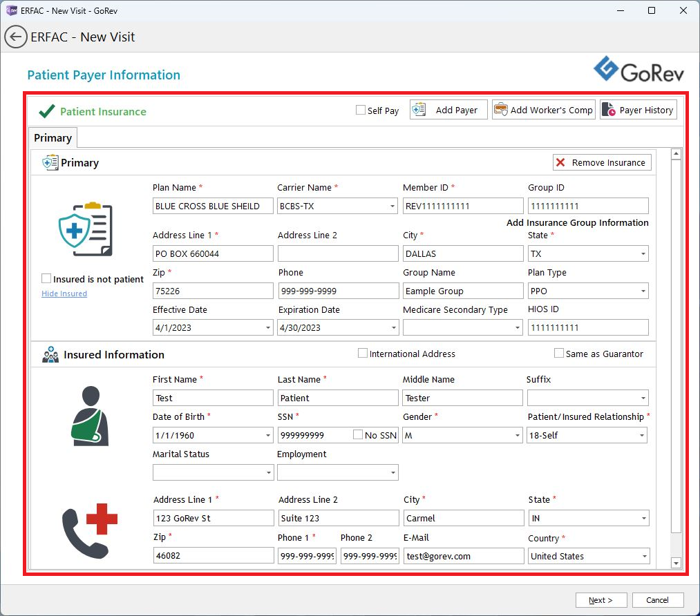Viewport: 700px width, 616px height.
Task: Enable the Self Pay checkbox
Action: coord(360,110)
